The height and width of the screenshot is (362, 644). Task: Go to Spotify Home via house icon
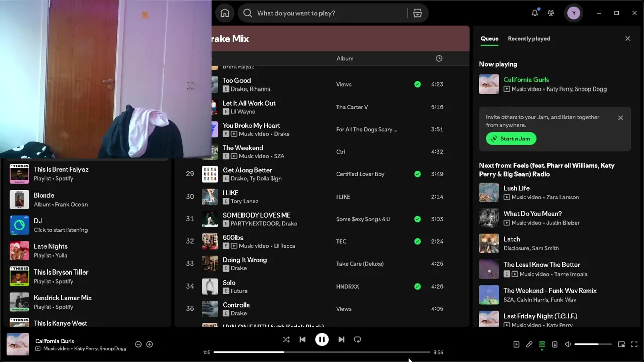(225, 13)
